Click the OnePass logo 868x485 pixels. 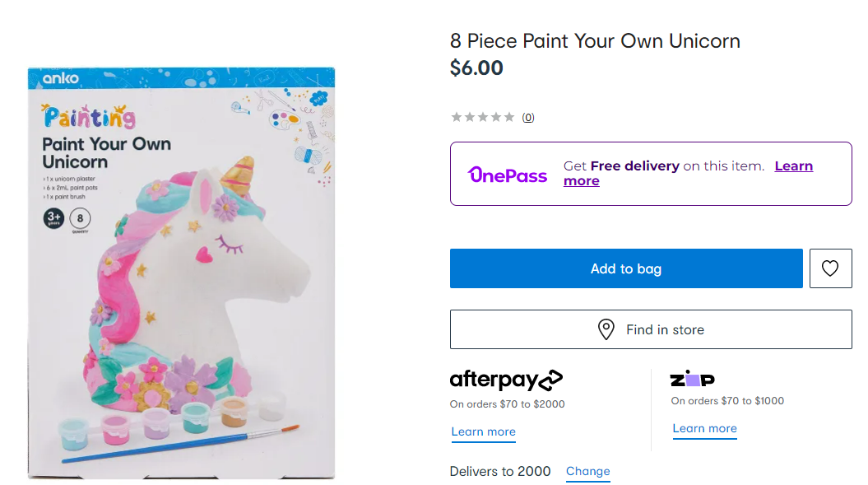point(508,174)
